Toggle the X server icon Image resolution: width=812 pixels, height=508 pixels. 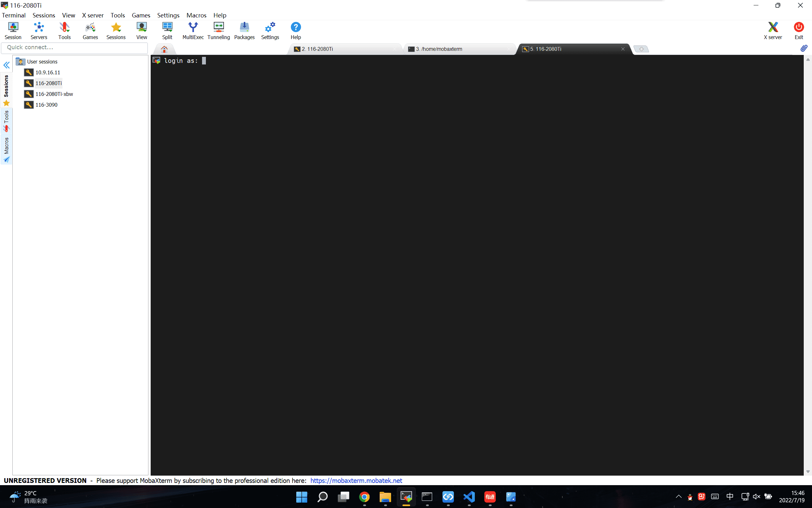click(x=773, y=31)
